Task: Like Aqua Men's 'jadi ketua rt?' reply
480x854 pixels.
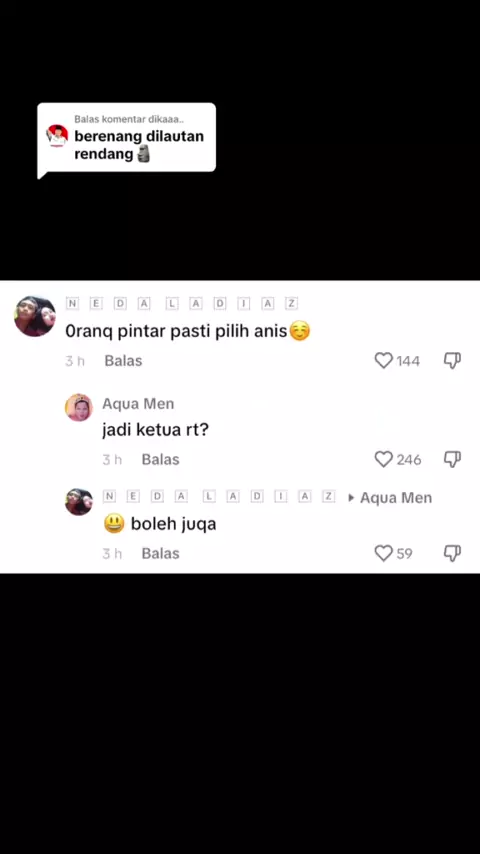Action: (x=384, y=459)
